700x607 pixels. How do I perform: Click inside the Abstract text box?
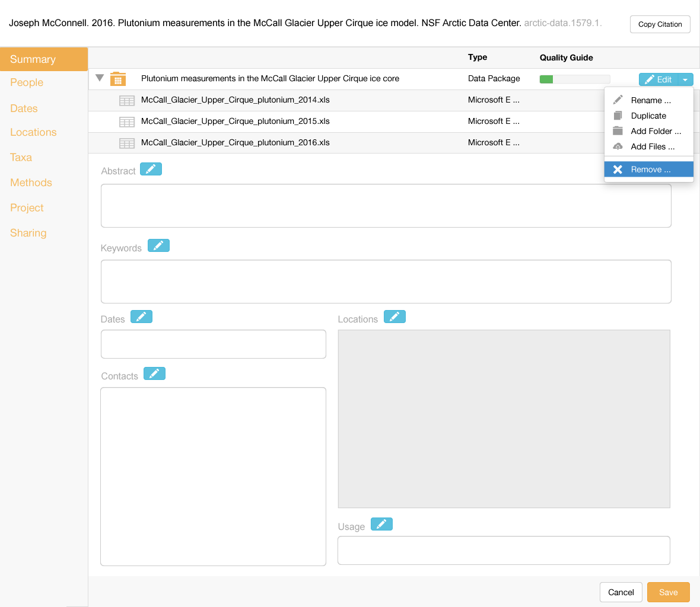(x=386, y=206)
